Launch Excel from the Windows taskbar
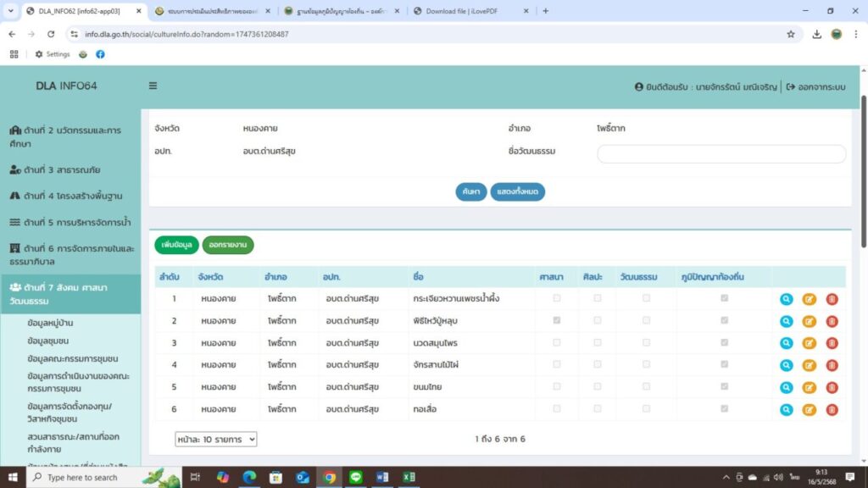868x488 pixels. point(409,477)
